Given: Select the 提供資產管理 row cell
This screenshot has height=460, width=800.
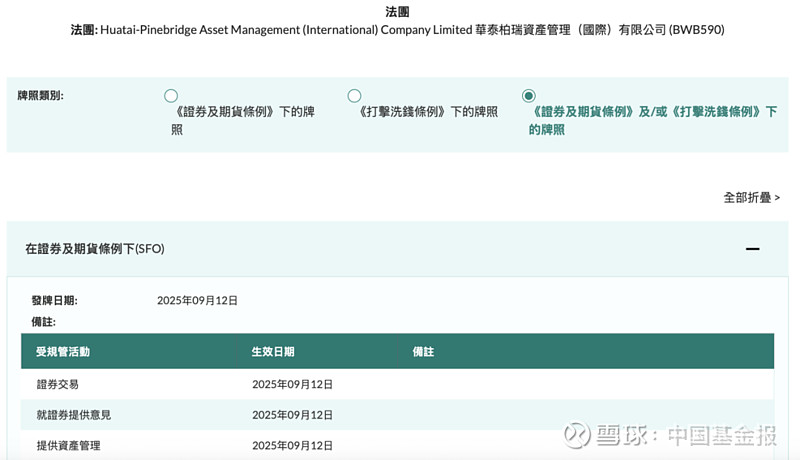Looking at the screenshot, I should [x=68, y=445].
